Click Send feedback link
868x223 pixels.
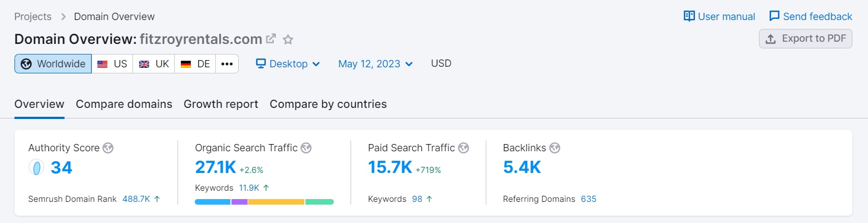coord(811,16)
